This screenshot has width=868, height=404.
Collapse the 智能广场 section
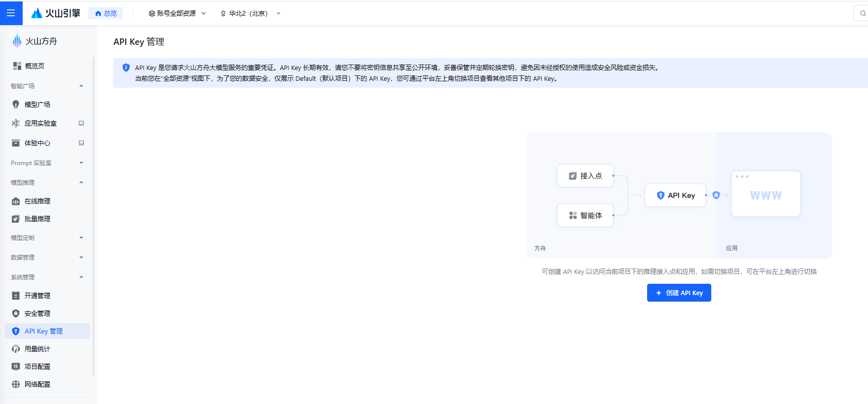tap(81, 86)
